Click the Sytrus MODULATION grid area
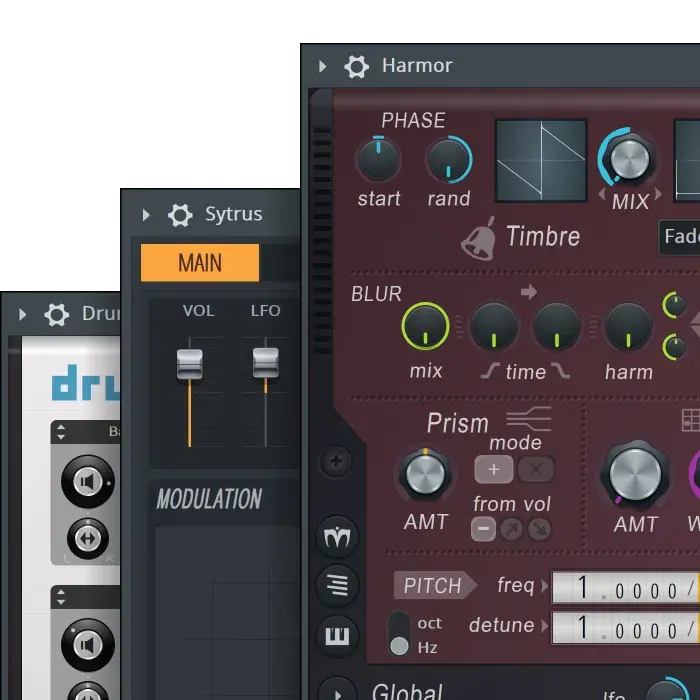The width and height of the screenshot is (700, 700). pyautogui.click(x=228, y=612)
